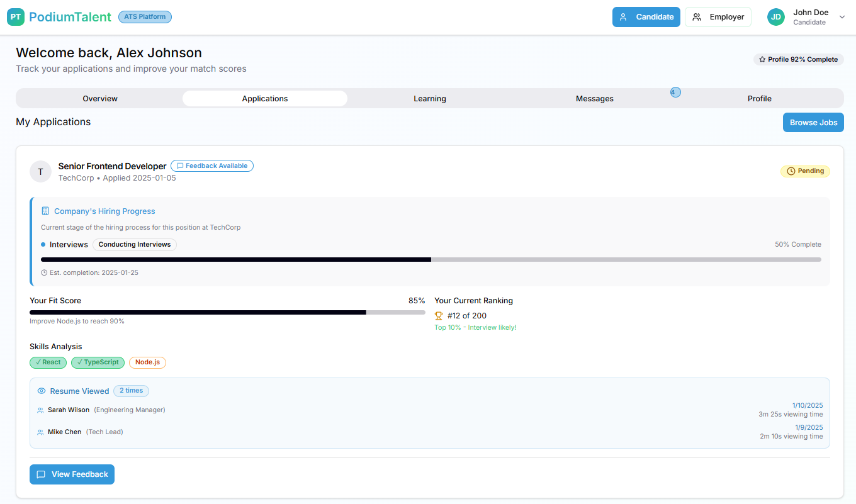This screenshot has height=504, width=856.
Task: Click the JD user avatar
Action: tap(775, 17)
